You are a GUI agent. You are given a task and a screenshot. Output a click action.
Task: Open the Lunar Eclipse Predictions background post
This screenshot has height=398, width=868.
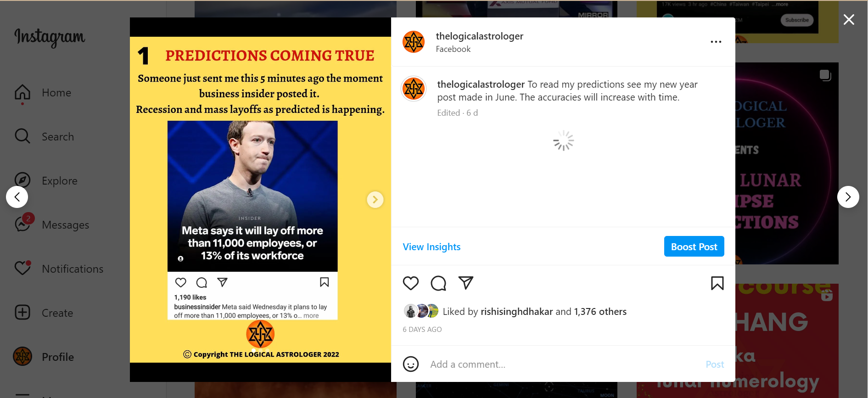[787, 163]
